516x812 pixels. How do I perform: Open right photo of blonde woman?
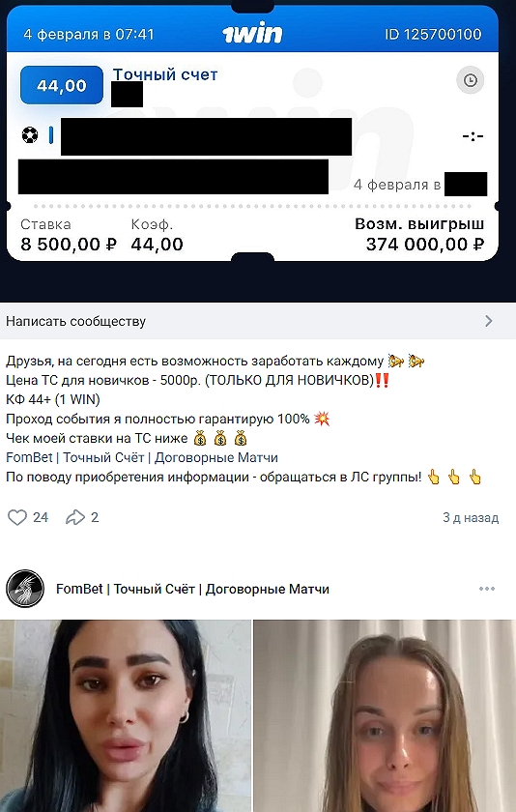pyautogui.click(x=385, y=715)
